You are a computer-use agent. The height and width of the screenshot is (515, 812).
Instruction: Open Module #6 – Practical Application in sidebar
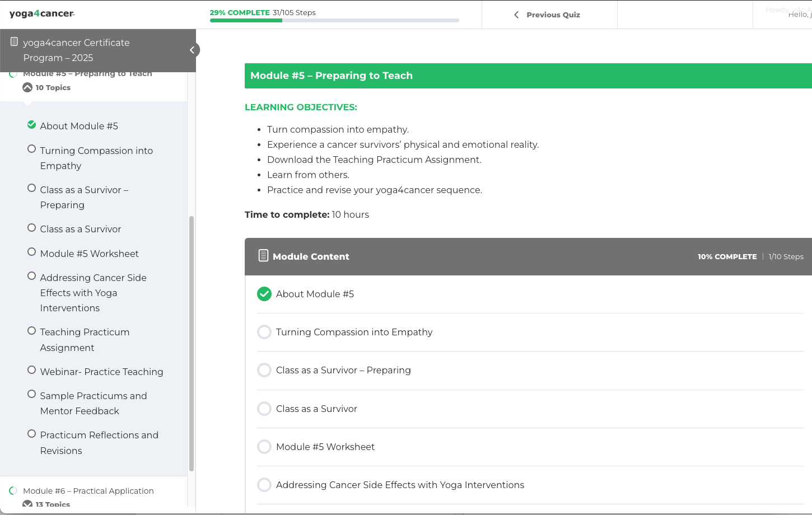coord(88,491)
